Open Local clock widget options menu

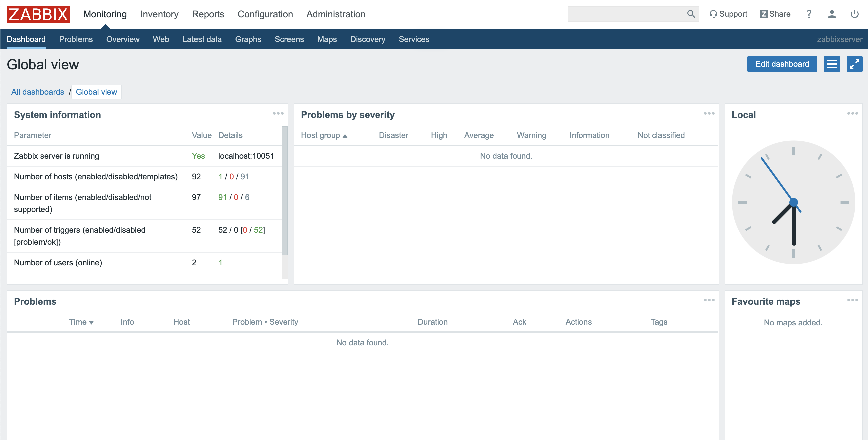(852, 114)
